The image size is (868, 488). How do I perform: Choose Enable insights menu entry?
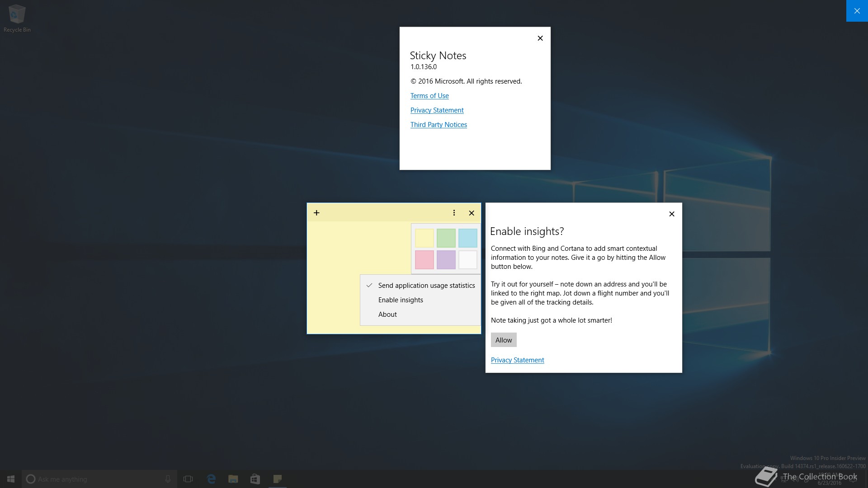420,300
